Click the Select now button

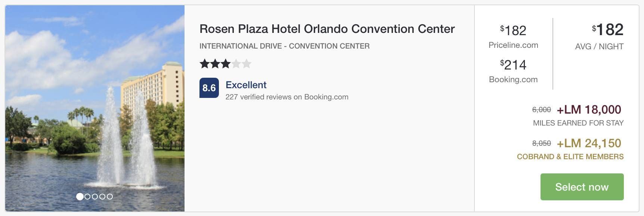click(x=582, y=187)
